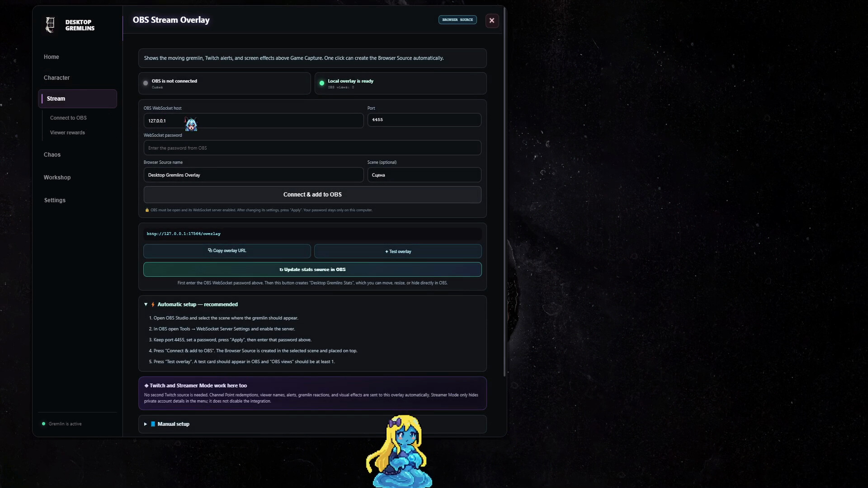Open the Workshop section
The width and height of the screenshot is (868, 488).
[57, 178]
